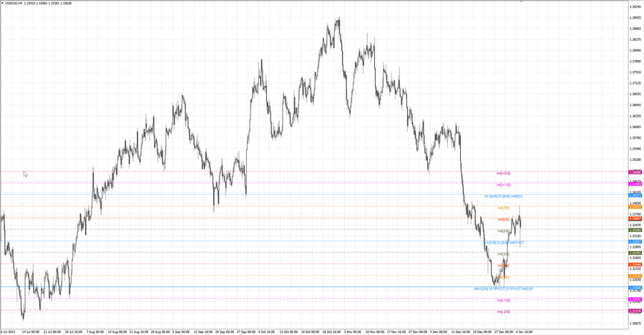Select the H4[-1/8] level label
Image resolution: width=644 pixels, height=335 pixels.
[504, 301]
